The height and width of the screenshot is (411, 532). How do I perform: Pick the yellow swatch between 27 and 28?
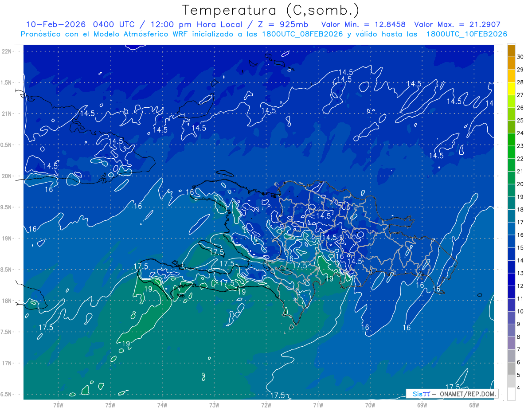coord(511,88)
